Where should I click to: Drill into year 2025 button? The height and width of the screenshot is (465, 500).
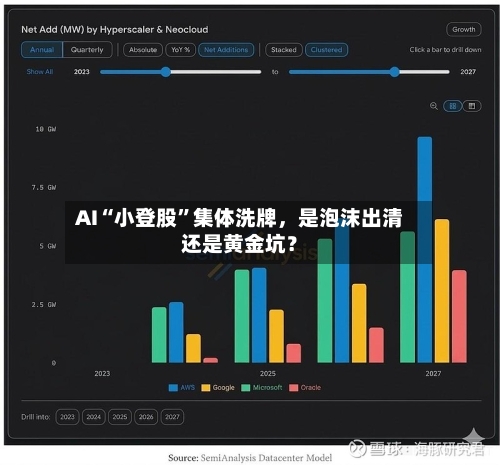[120, 417]
